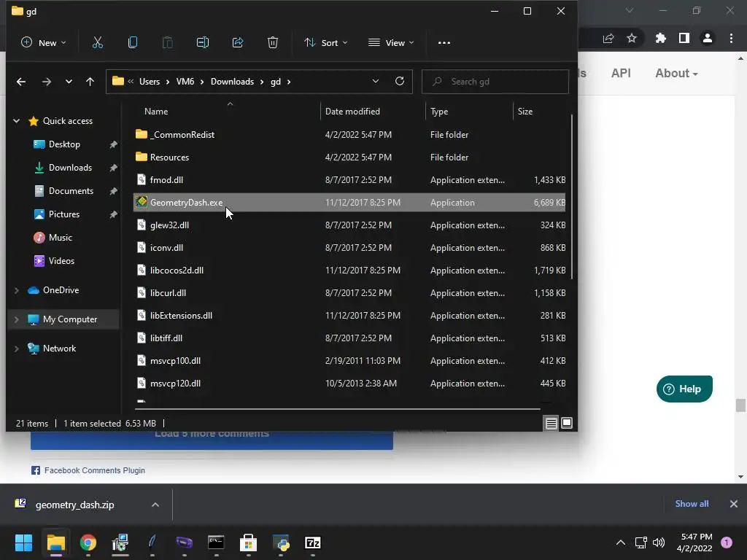Image resolution: width=747 pixels, height=560 pixels.
Task: Sort by Date modified column header
Action: tap(352, 112)
